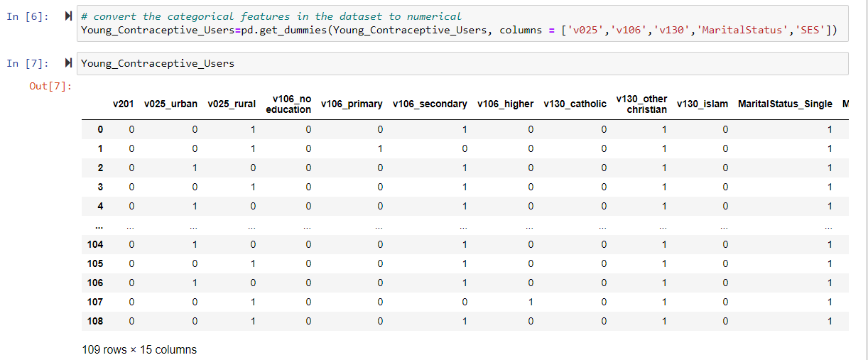This screenshot has height=360, width=868.
Task: Click row index 3
Action: 100,187
